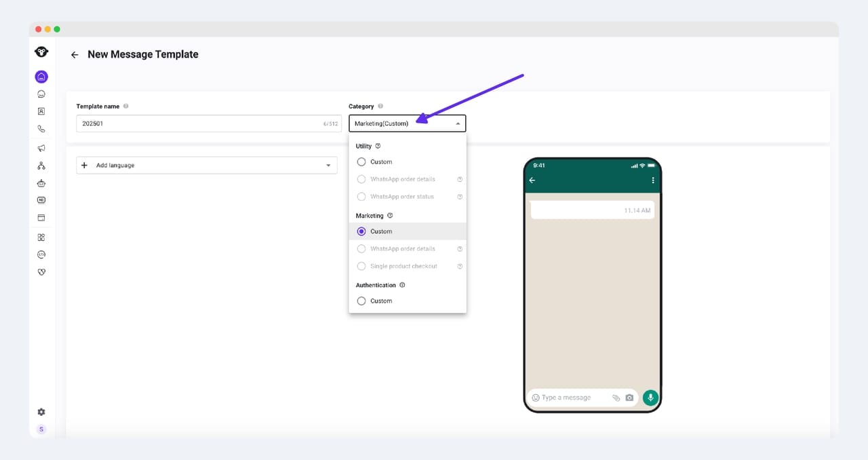
Task: Click the Authentication section heading
Action: (376, 285)
